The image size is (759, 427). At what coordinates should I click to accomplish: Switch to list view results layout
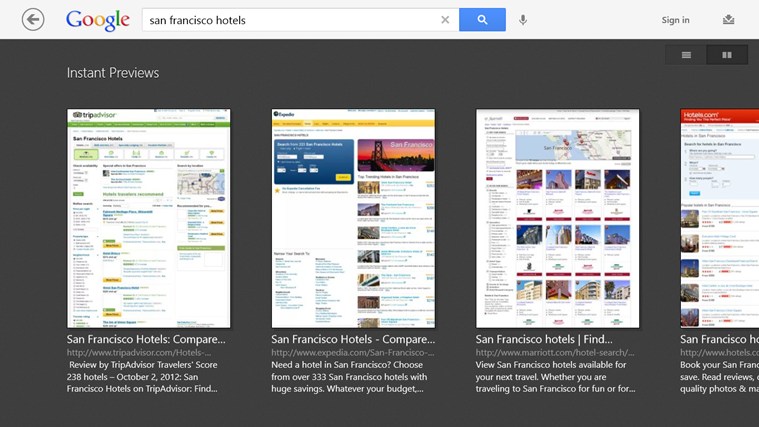686,55
